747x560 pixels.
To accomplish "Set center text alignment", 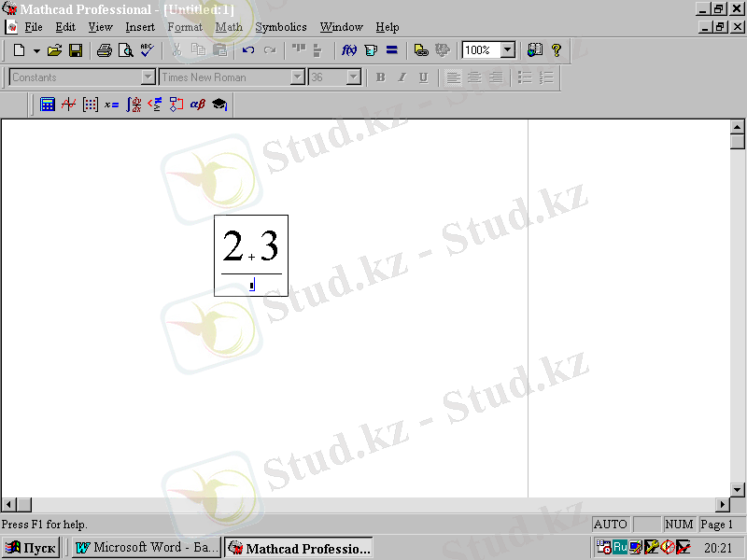I will [x=474, y=77].
